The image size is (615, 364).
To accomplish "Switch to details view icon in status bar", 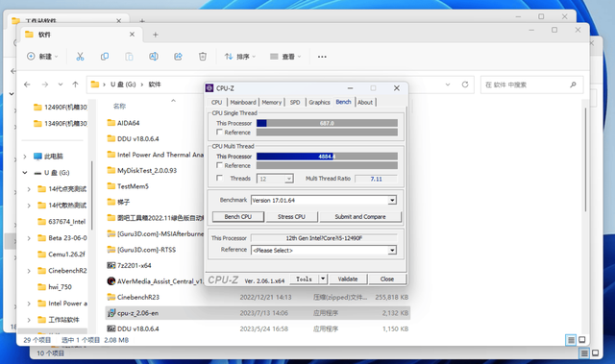I will click(x=571, y=340).
